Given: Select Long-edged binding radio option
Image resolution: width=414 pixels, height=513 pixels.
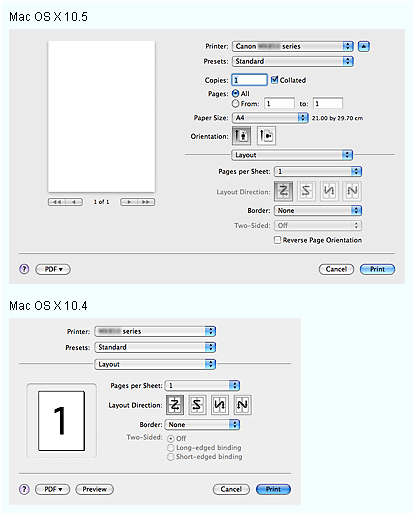Looking at the screenshot, I should pos(171,448).
